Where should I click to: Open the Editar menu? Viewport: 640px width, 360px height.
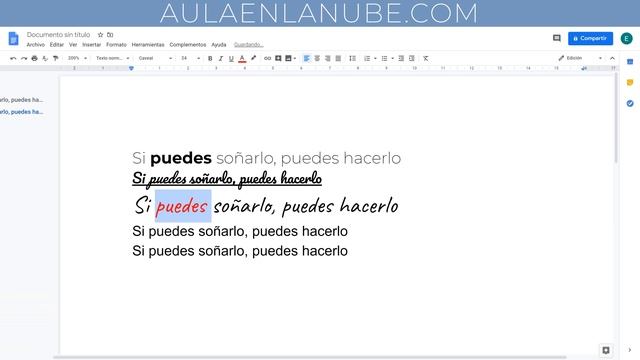point(57,44)
